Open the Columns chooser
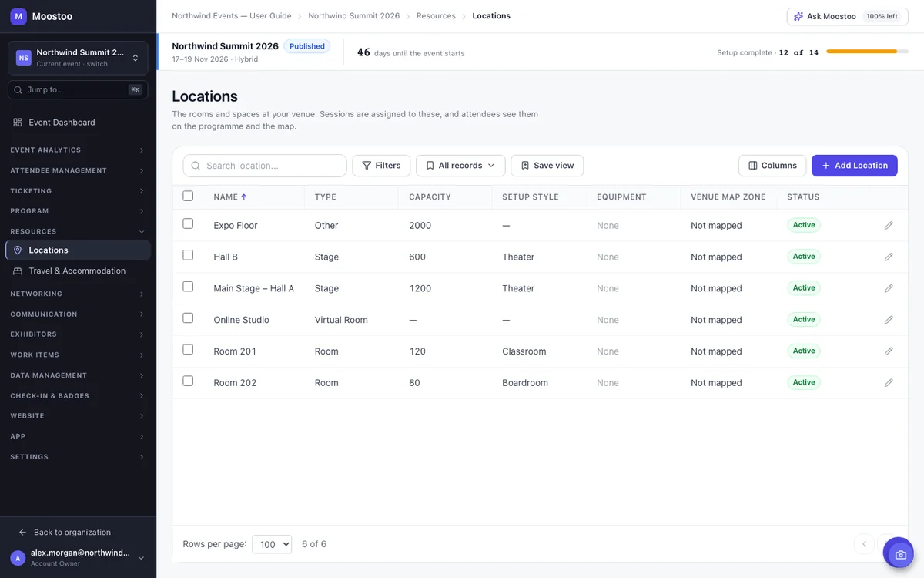Viewport: 924px width, 578px height. click(x=772, y=166)
